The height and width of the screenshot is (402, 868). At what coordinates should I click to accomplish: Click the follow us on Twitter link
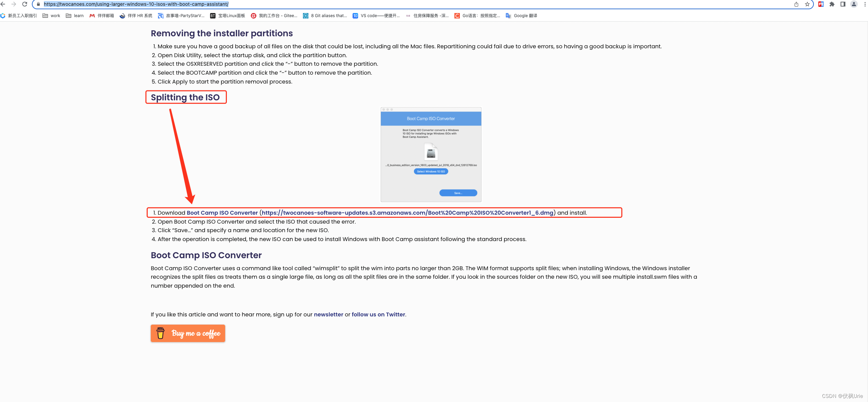[378, 314]
